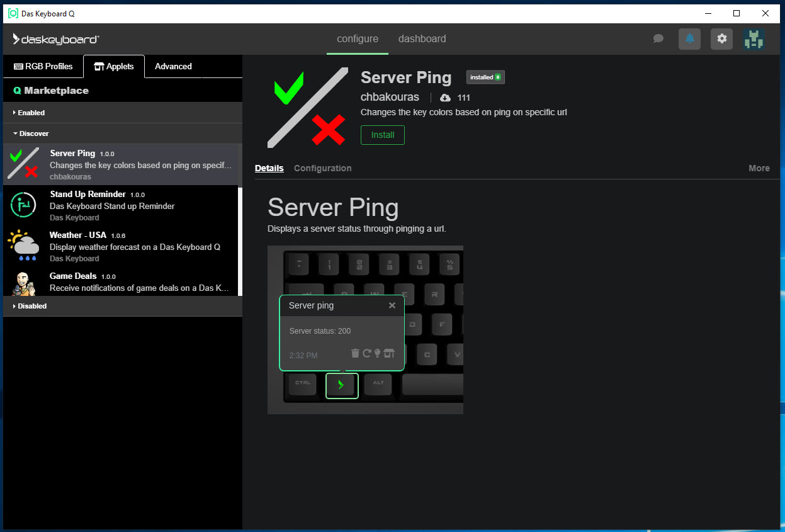Install the Server Ping applet
Screen dimensions: 785x532
383,135
